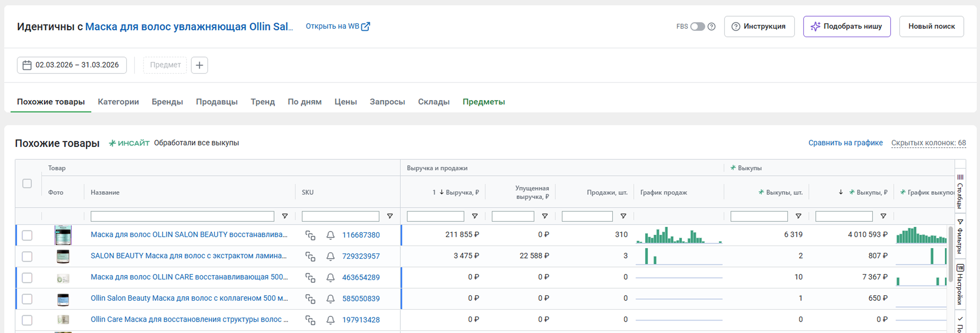Click the FBS help question-mark icon

pos(712,27)
